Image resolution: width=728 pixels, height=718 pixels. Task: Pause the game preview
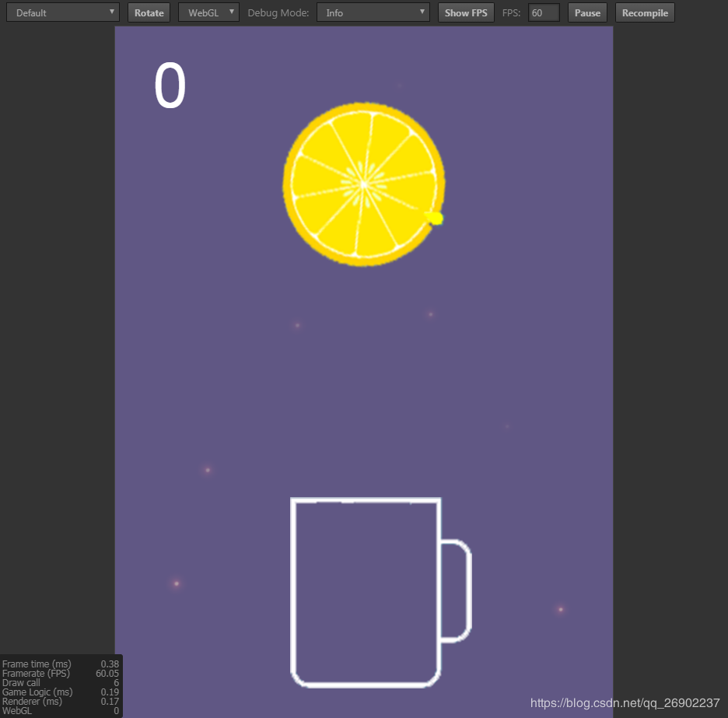click(x=587, y=12)
